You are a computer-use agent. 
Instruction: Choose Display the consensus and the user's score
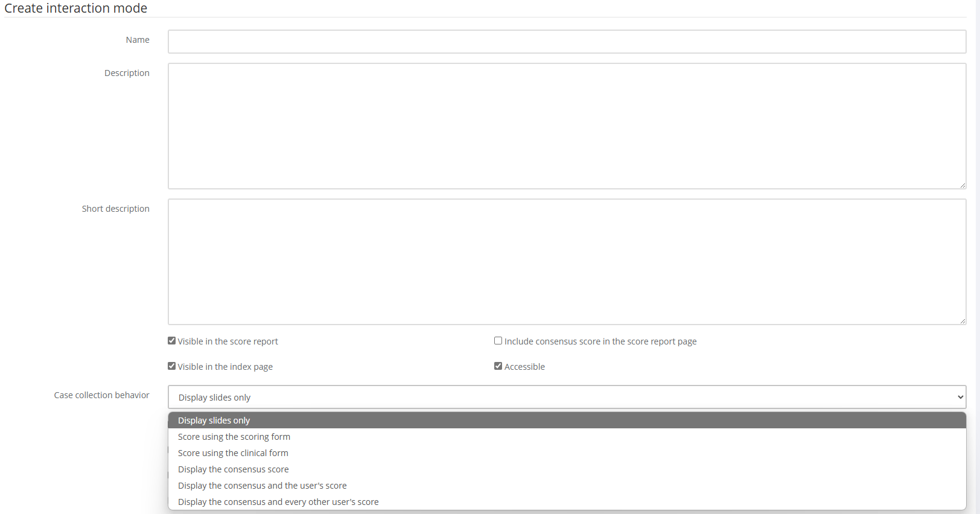click(262, 486)
